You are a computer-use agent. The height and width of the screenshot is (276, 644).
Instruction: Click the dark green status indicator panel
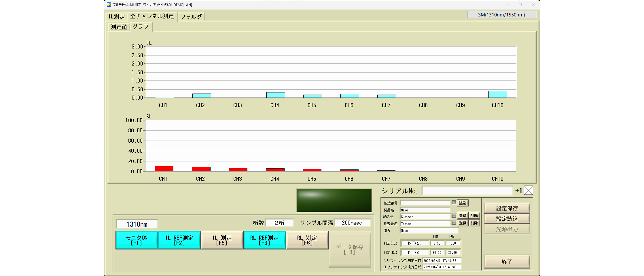coord(334,201)
